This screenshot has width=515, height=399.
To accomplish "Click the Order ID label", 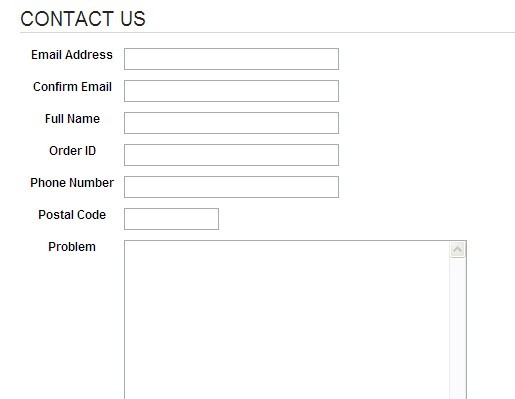I will (72, 151).
